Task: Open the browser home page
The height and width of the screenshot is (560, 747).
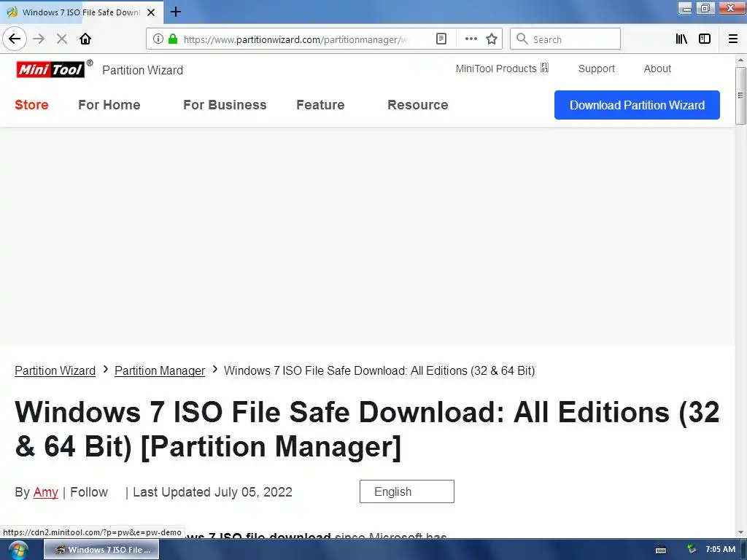Action: pos(85,39)
